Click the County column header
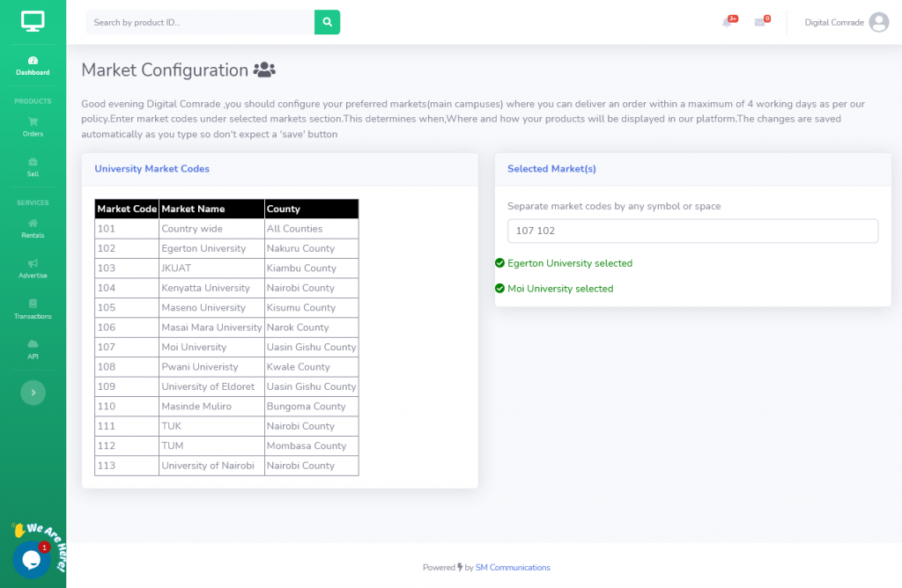This screenshot has width=902, height=588. click(312, 209)
